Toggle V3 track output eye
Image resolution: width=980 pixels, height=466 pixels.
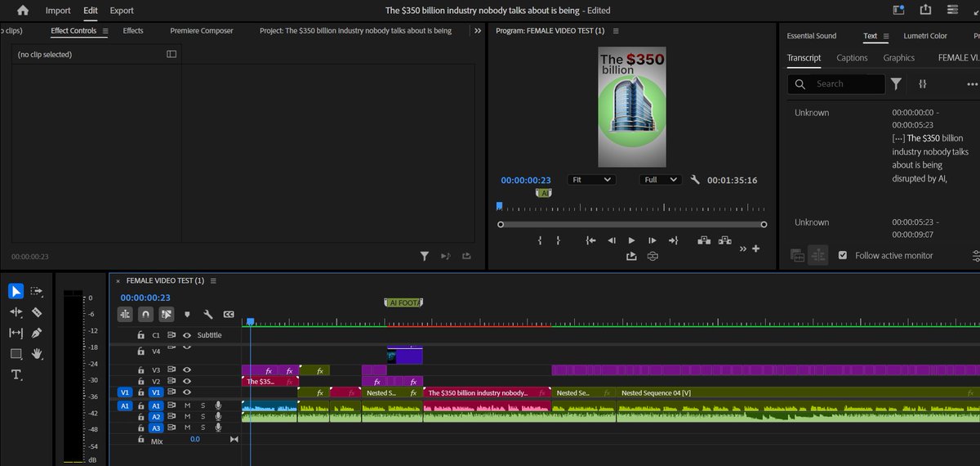point(187,370)
